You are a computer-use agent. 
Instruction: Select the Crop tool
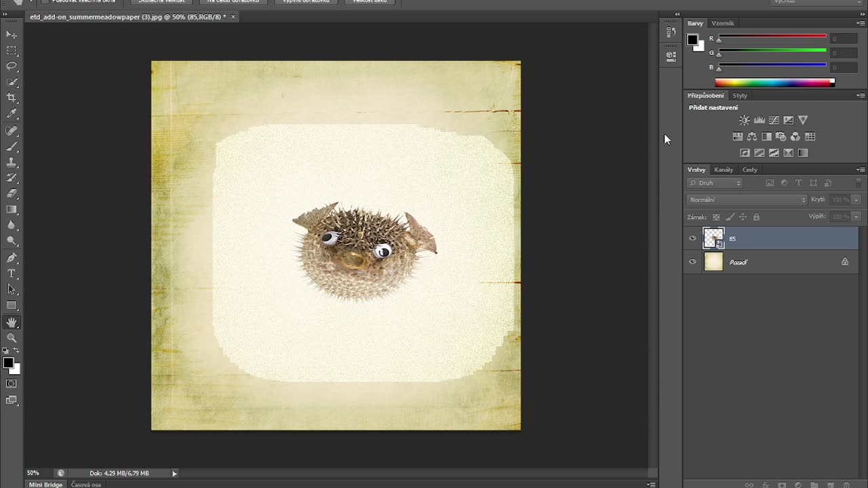coord(12,98)
